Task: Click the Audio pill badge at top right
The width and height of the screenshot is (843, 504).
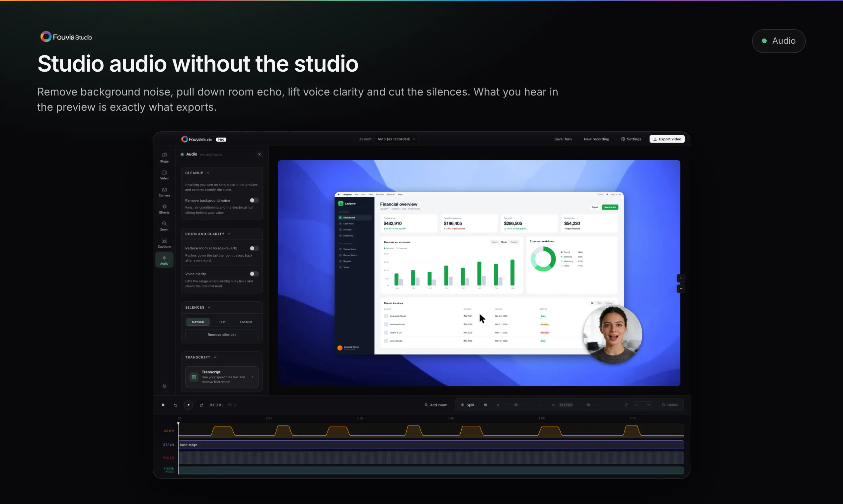Action: coord(779,41)
